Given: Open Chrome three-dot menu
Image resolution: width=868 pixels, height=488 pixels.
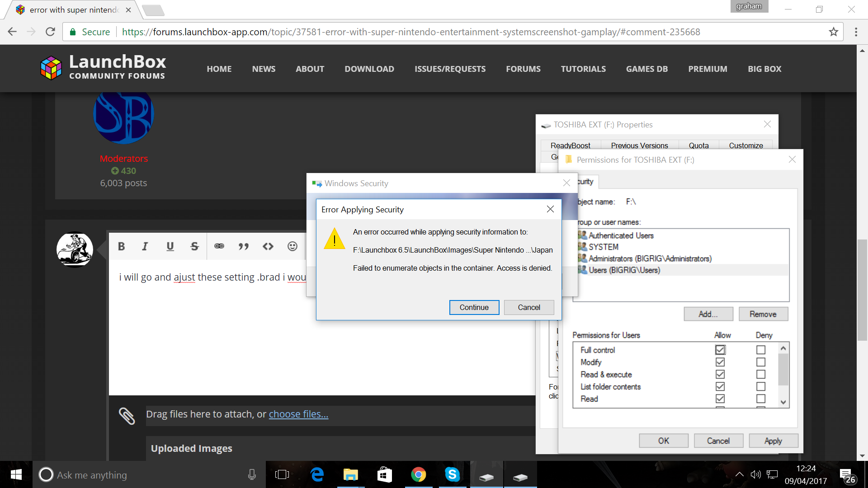Looking at the screenshot, I should click(x=856, y=32).
